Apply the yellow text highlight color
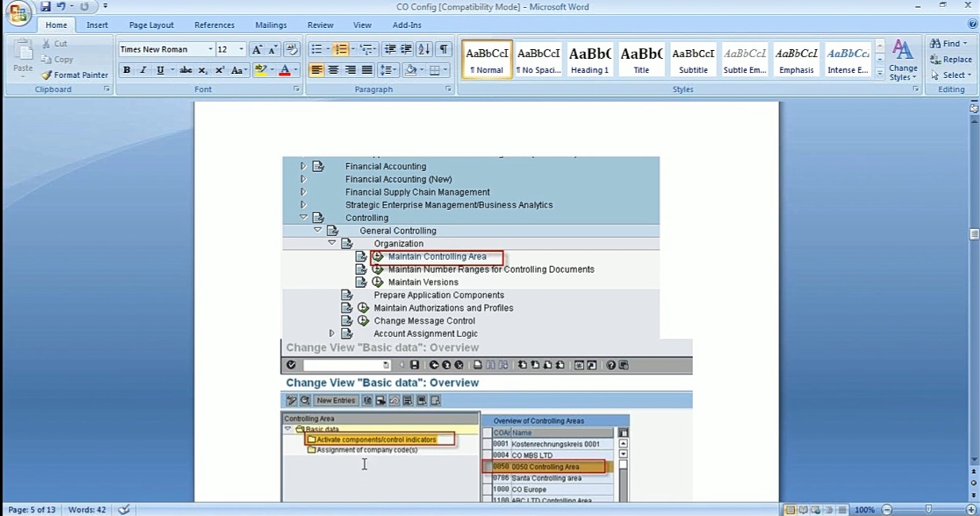This screenshot has height=516, width=980. pyautogui.click(x=260, y=70)
